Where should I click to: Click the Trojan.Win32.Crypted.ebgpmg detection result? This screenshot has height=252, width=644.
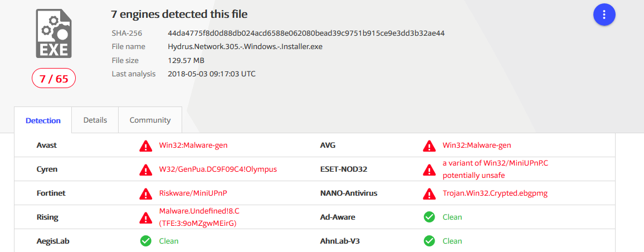[x=495, y=193]
